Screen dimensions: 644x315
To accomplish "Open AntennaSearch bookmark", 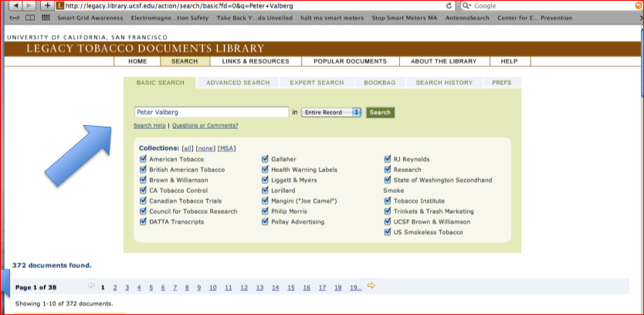I will coord(467,18).
